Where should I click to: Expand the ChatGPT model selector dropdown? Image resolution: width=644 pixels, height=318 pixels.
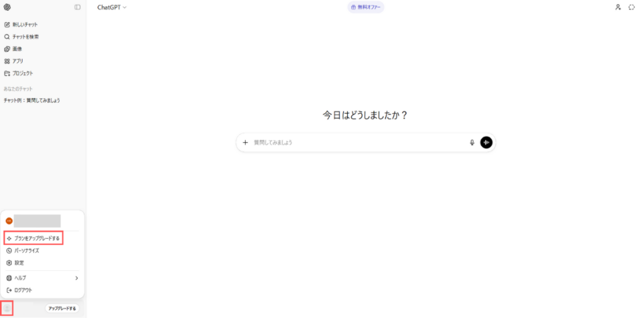point(112,8)
